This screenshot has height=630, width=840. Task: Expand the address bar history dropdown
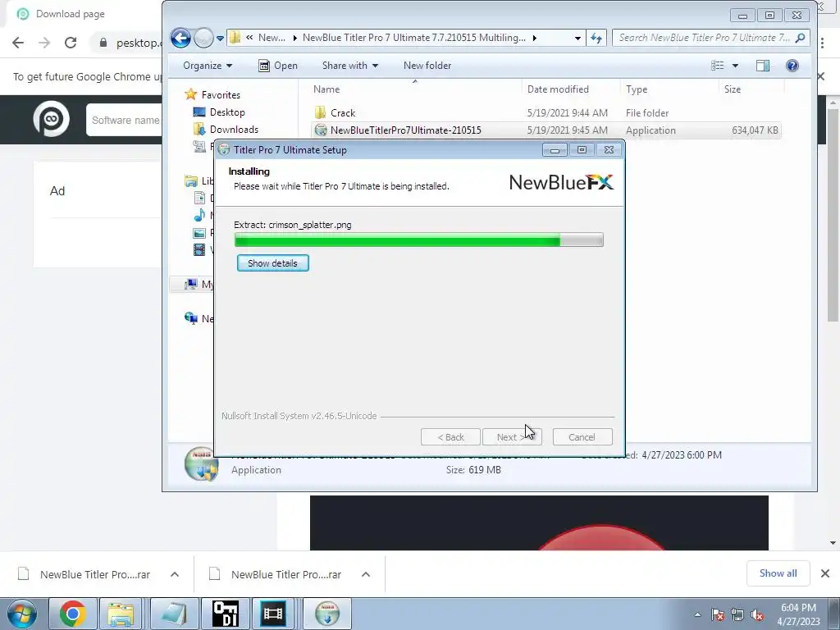point(577,38)
